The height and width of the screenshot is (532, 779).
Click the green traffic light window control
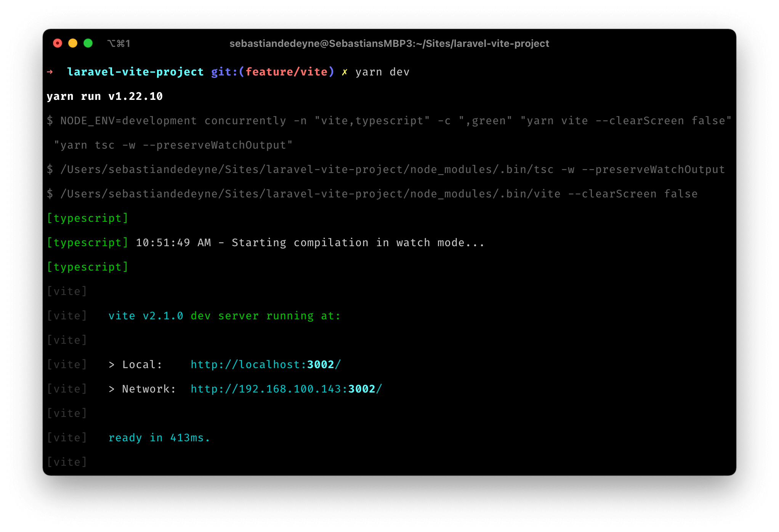click(x=88, y=43)
